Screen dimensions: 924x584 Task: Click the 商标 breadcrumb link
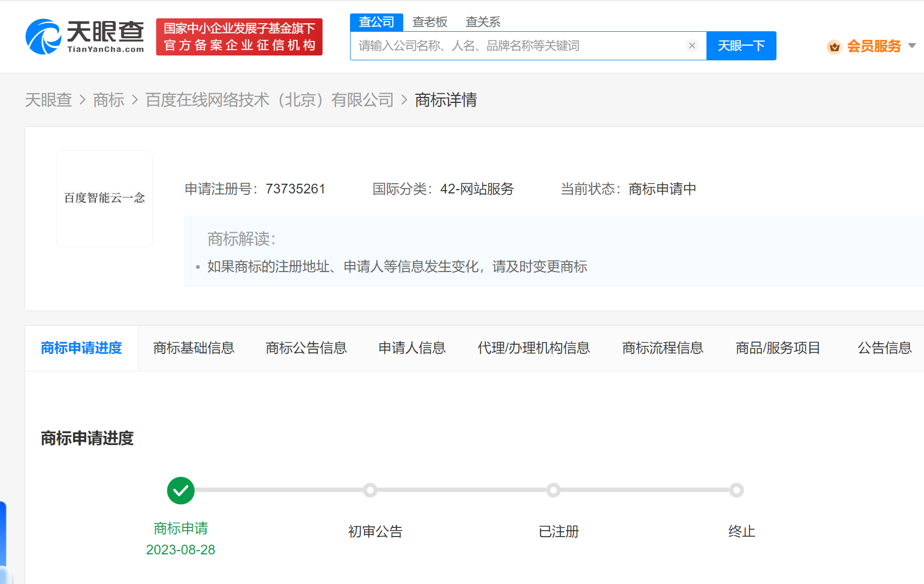(x=109, y=100)
